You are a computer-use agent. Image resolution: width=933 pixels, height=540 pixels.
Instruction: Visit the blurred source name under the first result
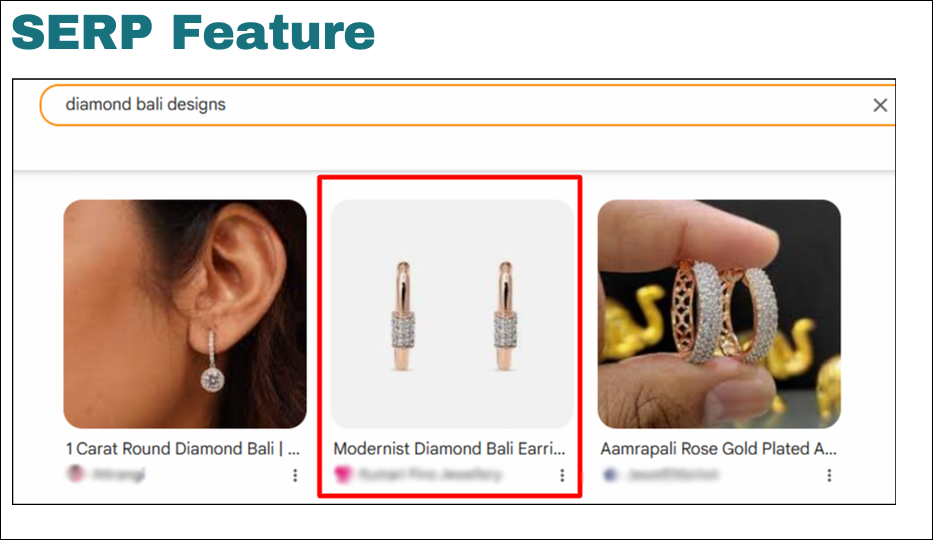tap(118, 474)
